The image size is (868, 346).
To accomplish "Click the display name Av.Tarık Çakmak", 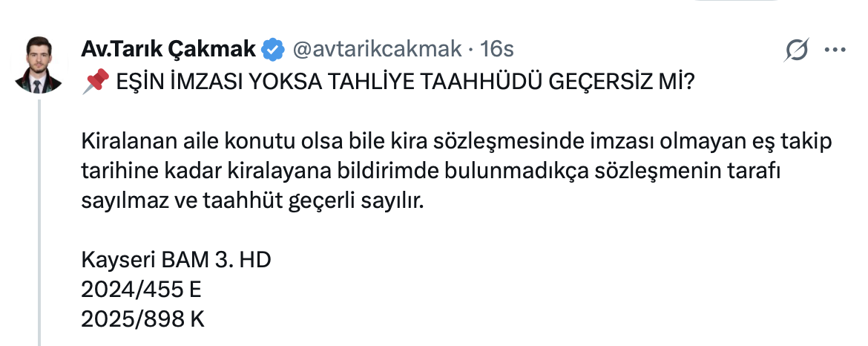I will coord(169,50).
